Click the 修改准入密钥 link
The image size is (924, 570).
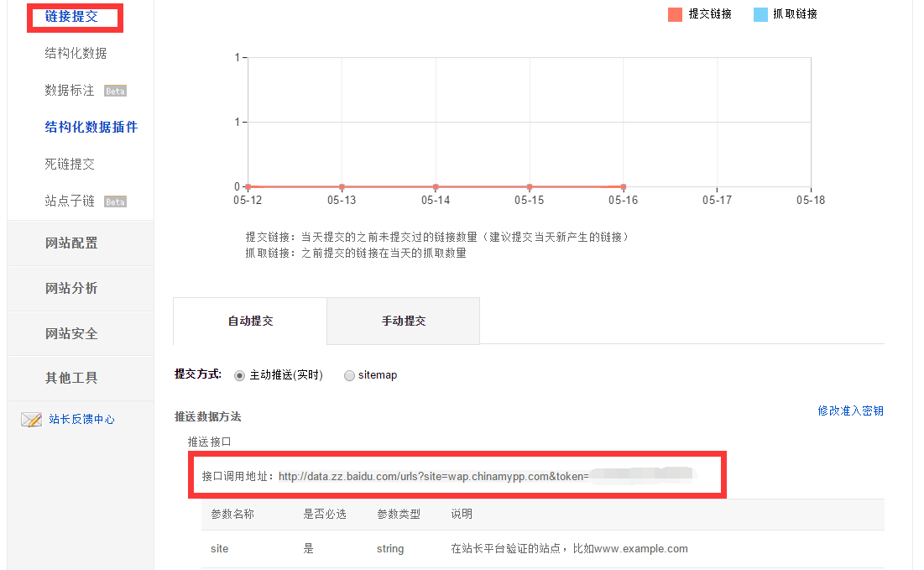click(850, 411)
